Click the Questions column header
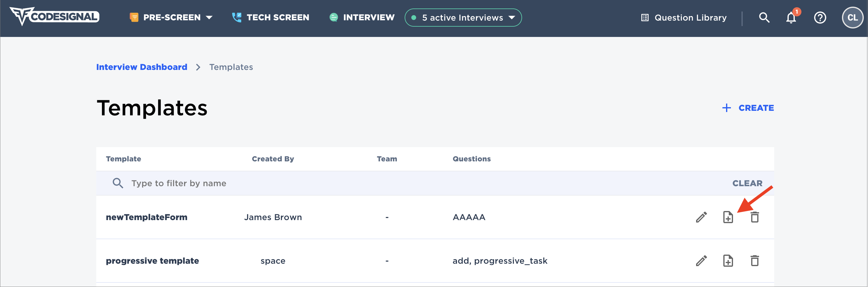Image resolution: width=868 pixels, height=287 pixels. pos(472,159)
